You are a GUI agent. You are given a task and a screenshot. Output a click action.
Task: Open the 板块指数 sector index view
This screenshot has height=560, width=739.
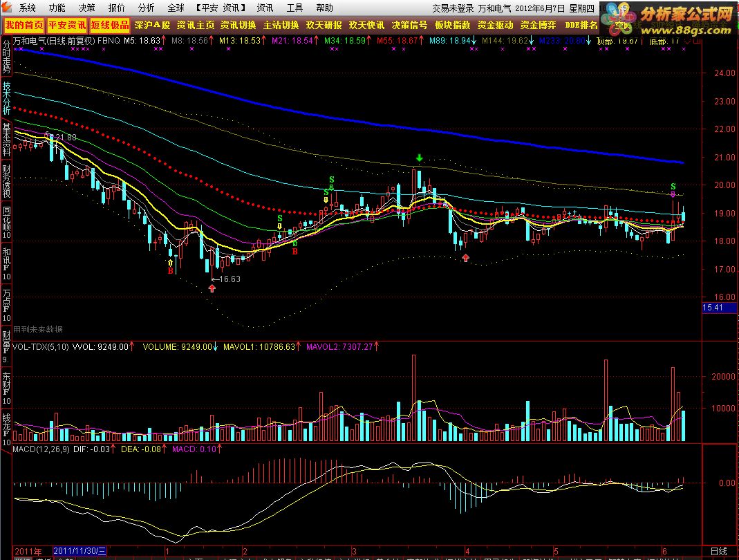click(x=452, y=25)
